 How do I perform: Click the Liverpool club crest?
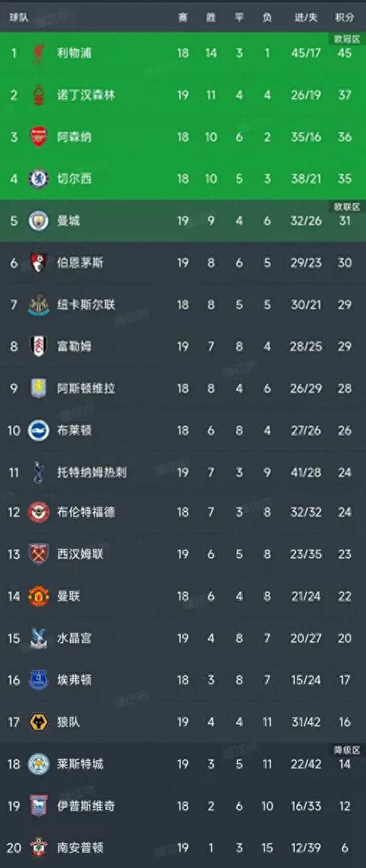[x=38, y=53]
